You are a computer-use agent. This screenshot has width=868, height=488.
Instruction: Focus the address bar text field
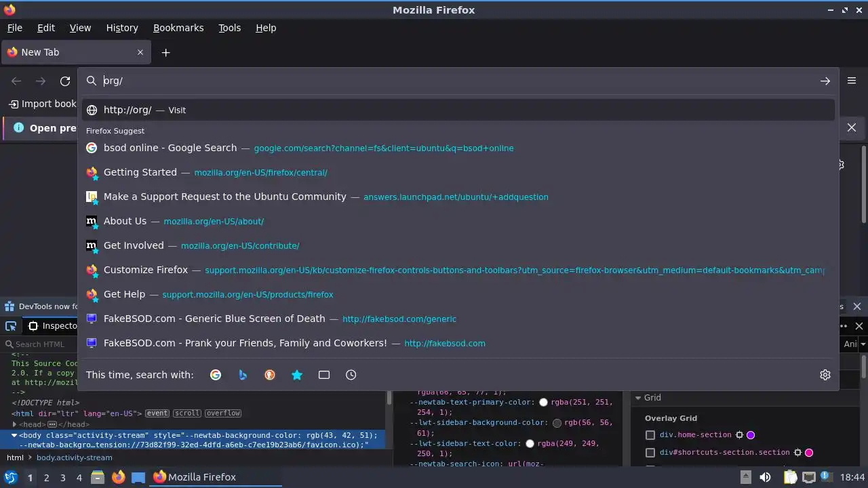pos(458,81)
